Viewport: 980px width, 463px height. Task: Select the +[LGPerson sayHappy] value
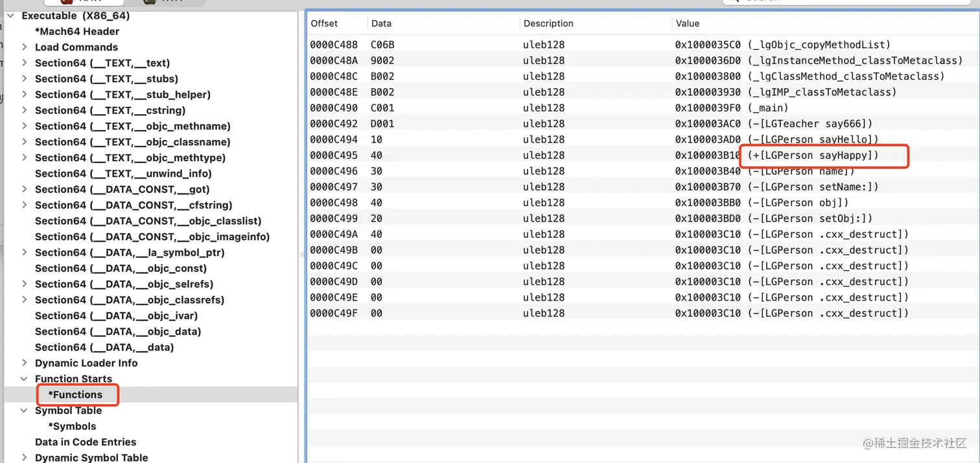[x=777, y=155]
